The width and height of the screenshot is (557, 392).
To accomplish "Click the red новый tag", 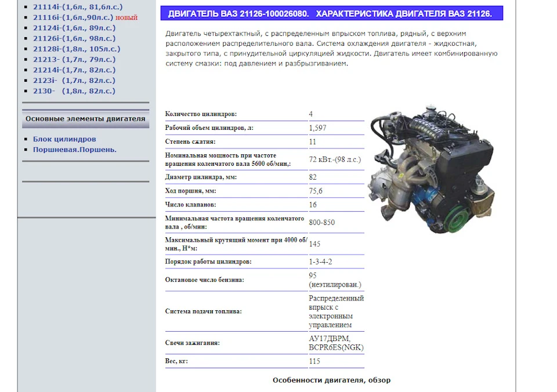I will pyautogui.click(x=126, y=18).
